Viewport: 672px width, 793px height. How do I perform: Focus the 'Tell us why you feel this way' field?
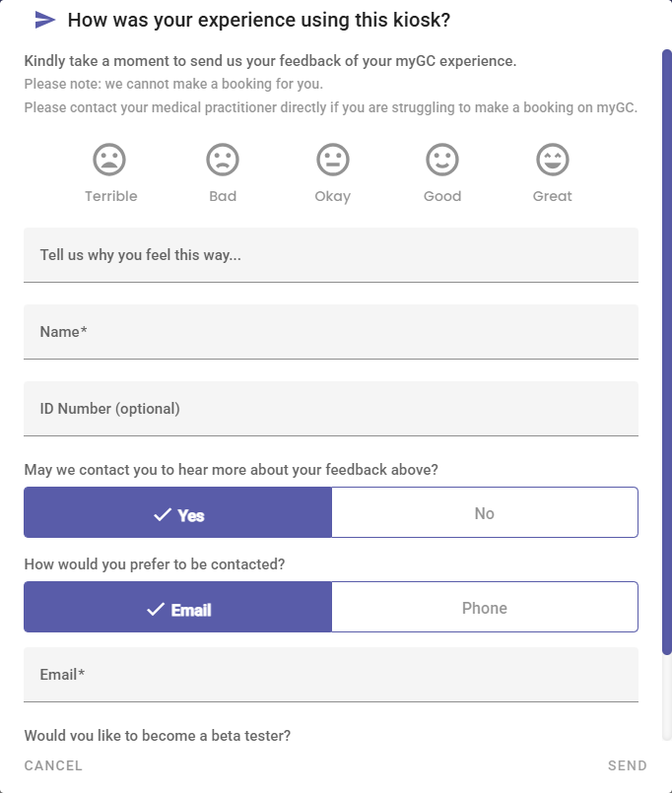tap(331, 255)
